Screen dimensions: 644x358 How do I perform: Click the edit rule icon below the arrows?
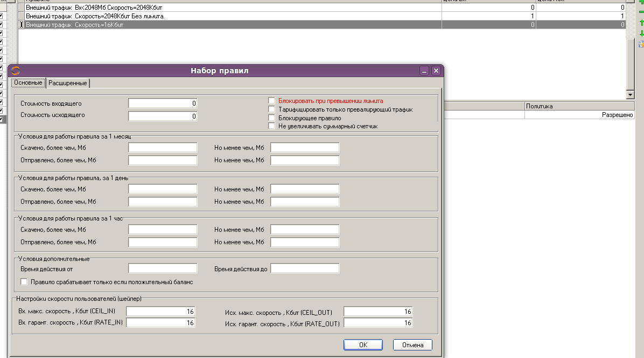pos(641,44)
